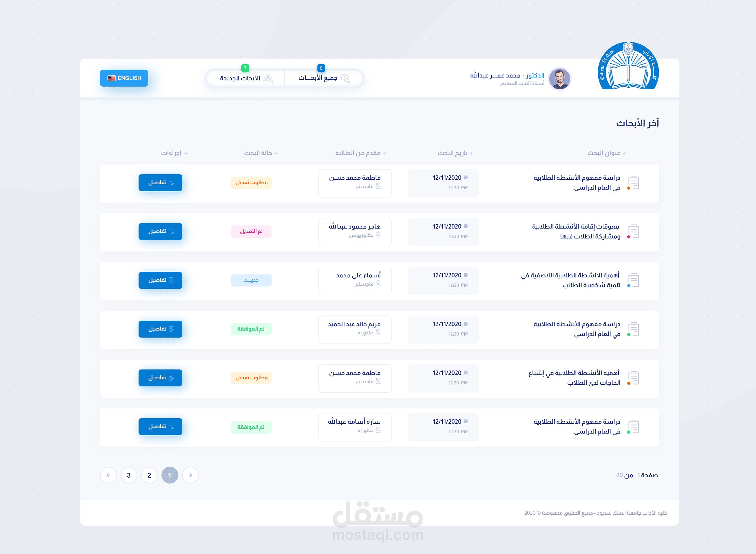This screenshot has width=756, height=554.
Task: Click the College of Arts logo
Action: (628, 66)
